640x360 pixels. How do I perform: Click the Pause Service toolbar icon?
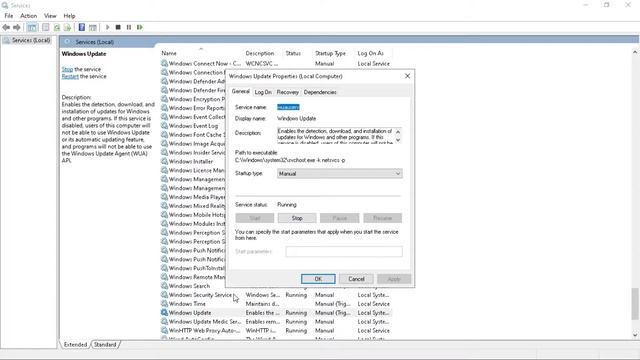pyautogui.click(x=129, y=27)
